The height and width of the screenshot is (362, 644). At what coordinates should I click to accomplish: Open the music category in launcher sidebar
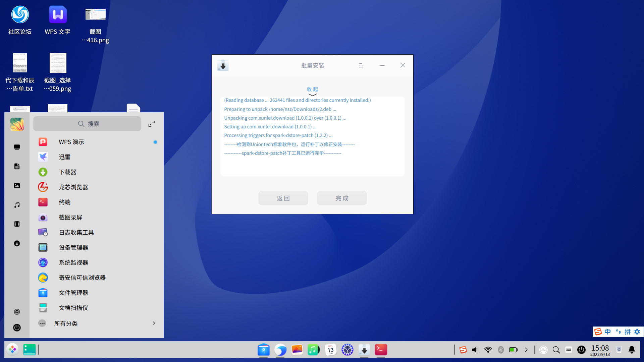pos(17,205)
